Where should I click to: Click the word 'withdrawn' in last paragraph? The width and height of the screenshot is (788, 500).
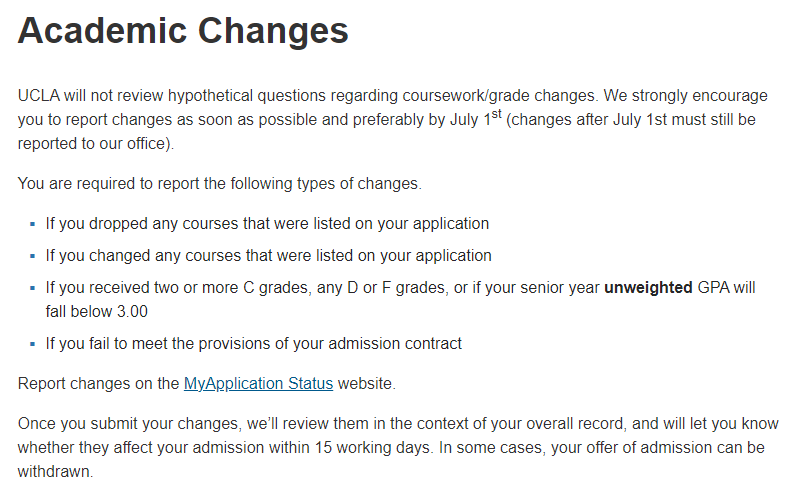coord(55,471)
